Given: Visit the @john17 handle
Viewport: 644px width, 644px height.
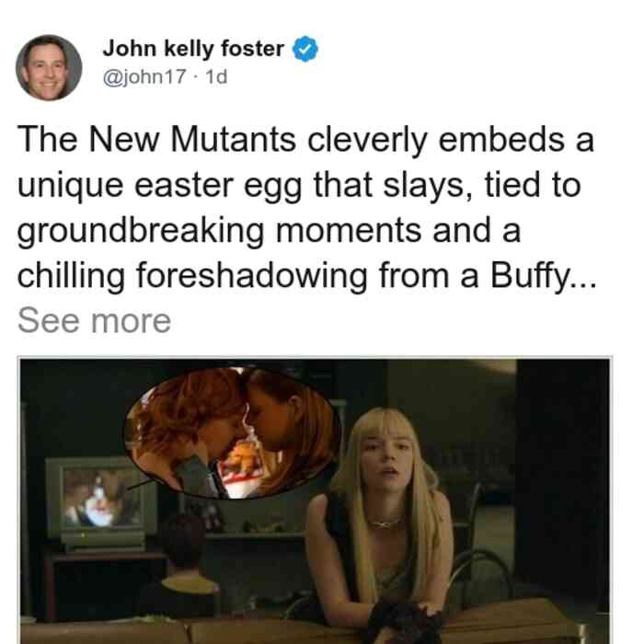Looking at the screenshot, I should pos(144,76).
